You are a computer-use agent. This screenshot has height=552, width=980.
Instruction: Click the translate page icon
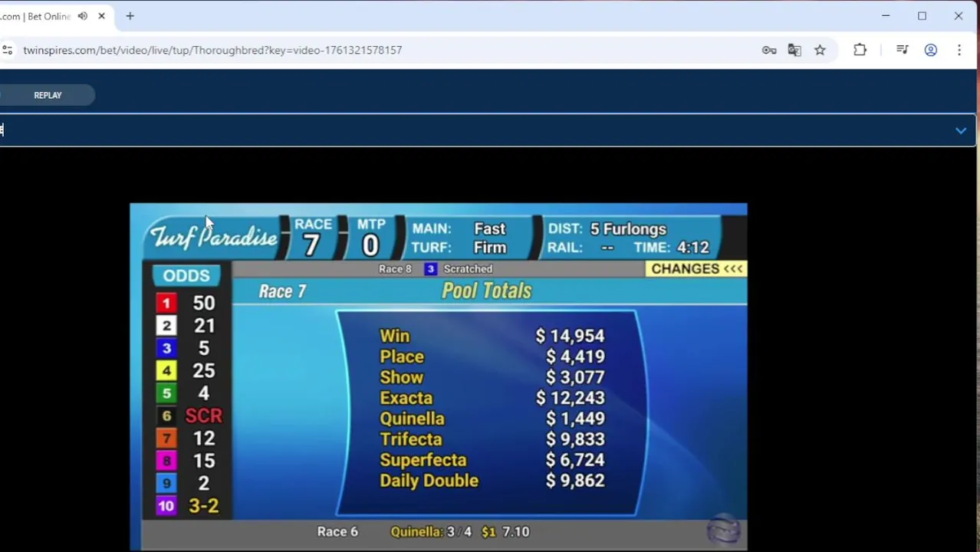click(x=794, y=50)
